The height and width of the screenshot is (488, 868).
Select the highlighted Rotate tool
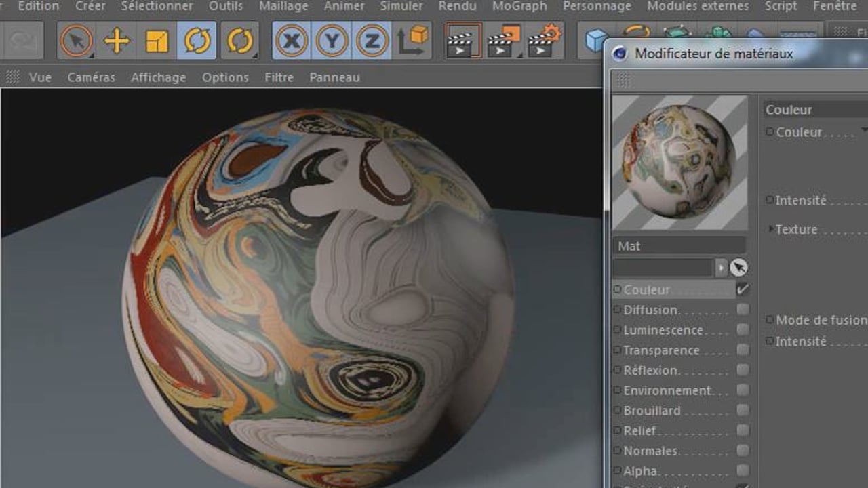197,41
